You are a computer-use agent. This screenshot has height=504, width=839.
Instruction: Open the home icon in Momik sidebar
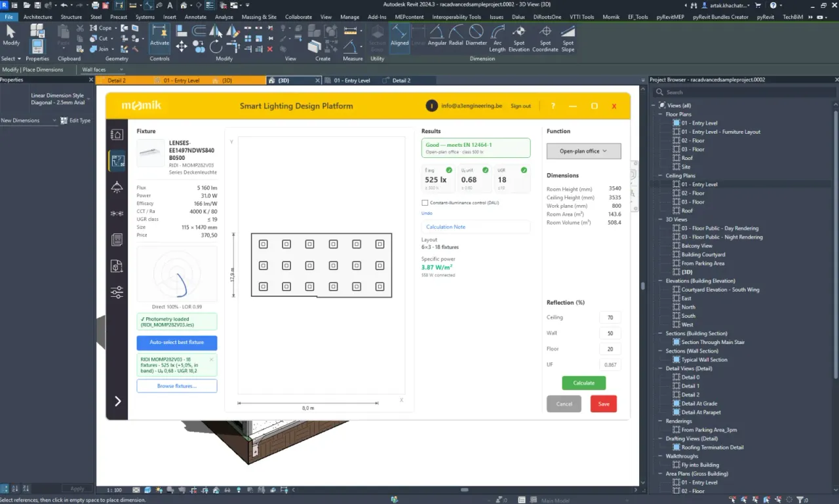click(117, 134)
